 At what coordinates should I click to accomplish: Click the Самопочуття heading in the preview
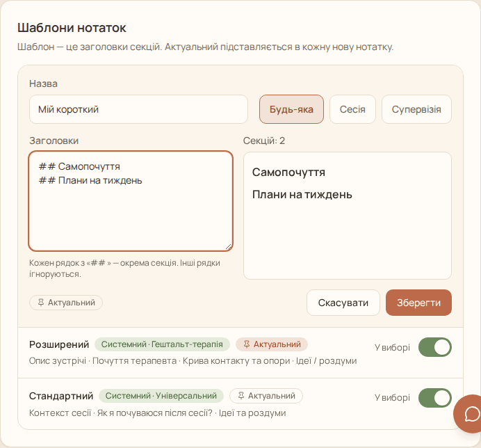(x=288, y=173)
